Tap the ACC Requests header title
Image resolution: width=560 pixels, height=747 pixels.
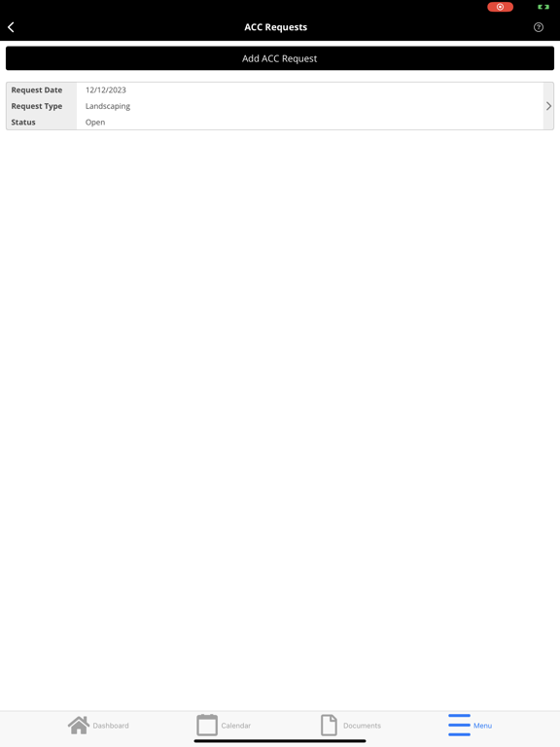276,27
